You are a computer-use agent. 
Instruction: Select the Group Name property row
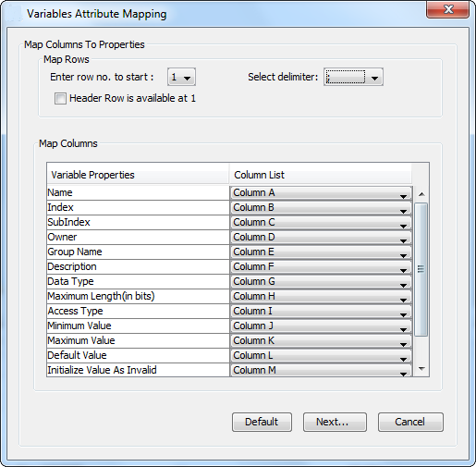click(x=138, y=252)
